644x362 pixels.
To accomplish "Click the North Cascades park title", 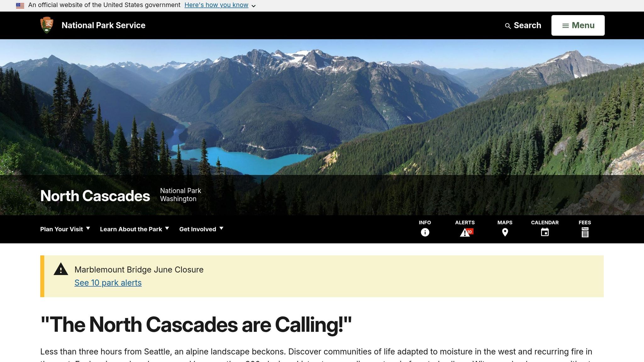I will point(95,196).
